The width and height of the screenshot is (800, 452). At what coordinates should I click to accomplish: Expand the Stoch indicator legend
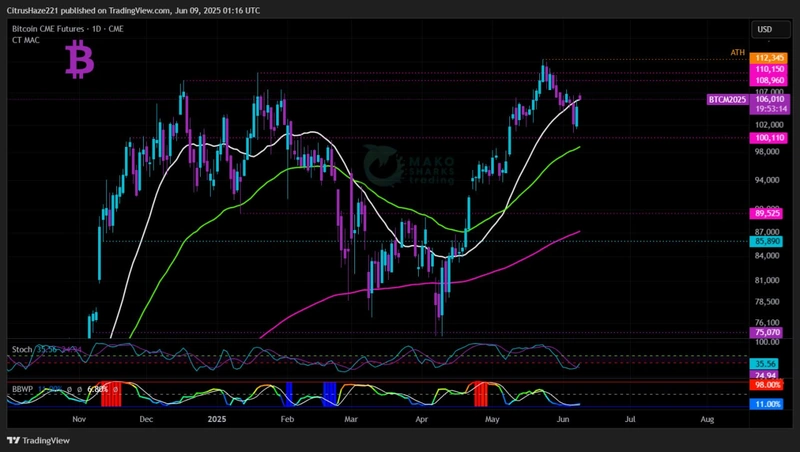click(20, 349)
